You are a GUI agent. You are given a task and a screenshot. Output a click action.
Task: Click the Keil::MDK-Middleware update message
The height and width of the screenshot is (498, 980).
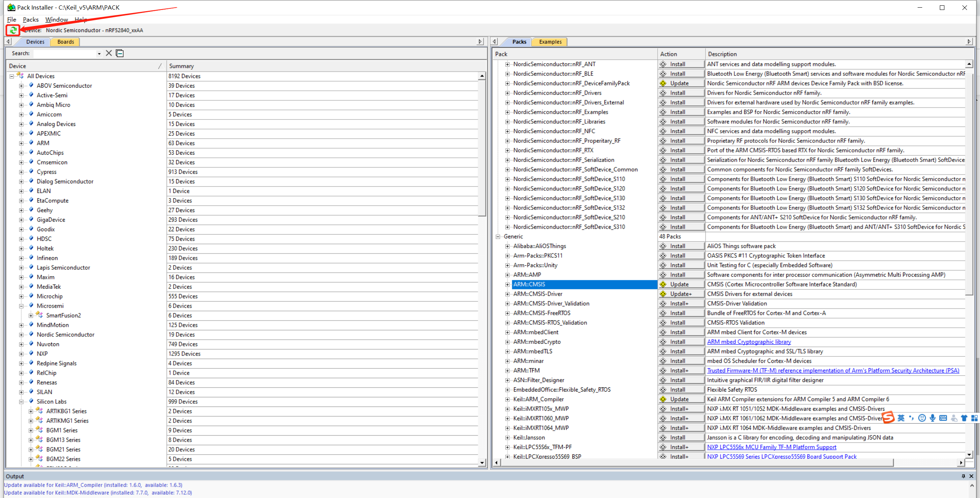click(x=98, y=493)
